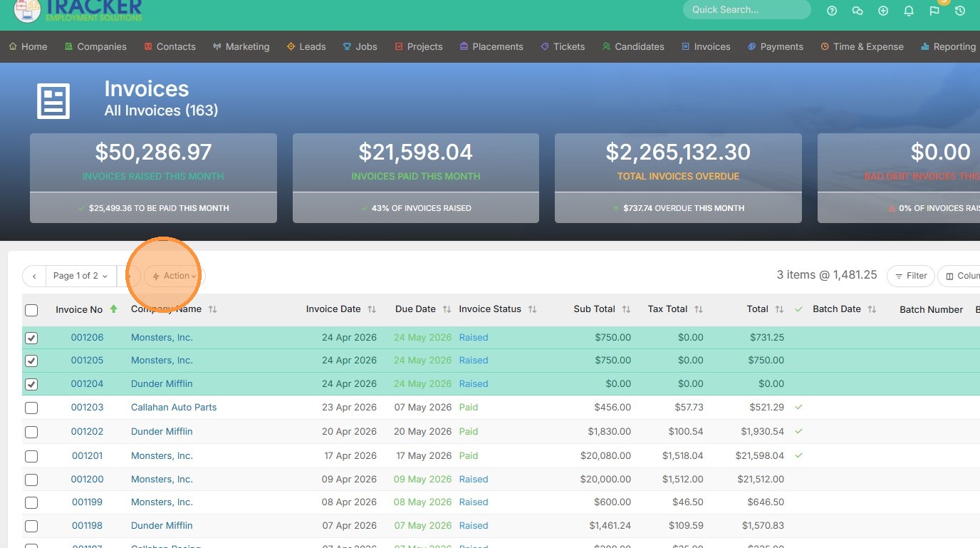Image resolution: width=980 pixels, height=548 pixels.
Task: Open invoice 001202 link
Action: [87, 432]
